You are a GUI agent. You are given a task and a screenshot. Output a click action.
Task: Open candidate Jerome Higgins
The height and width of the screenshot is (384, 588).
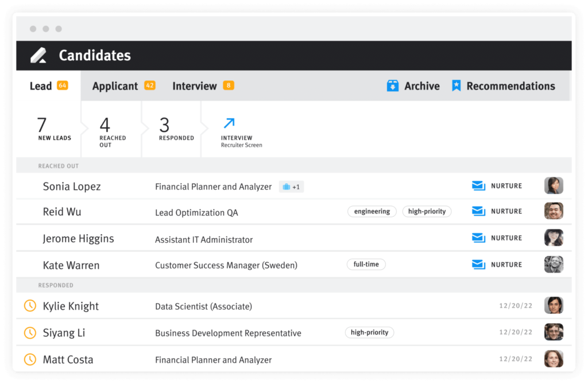click(x=78, y=239)
